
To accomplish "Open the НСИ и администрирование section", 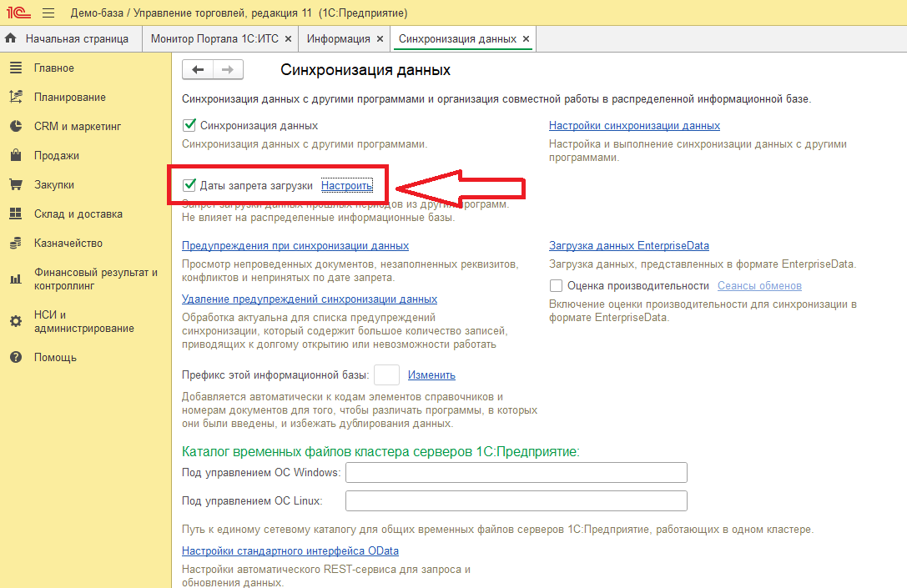I will (x=84, y=321).
